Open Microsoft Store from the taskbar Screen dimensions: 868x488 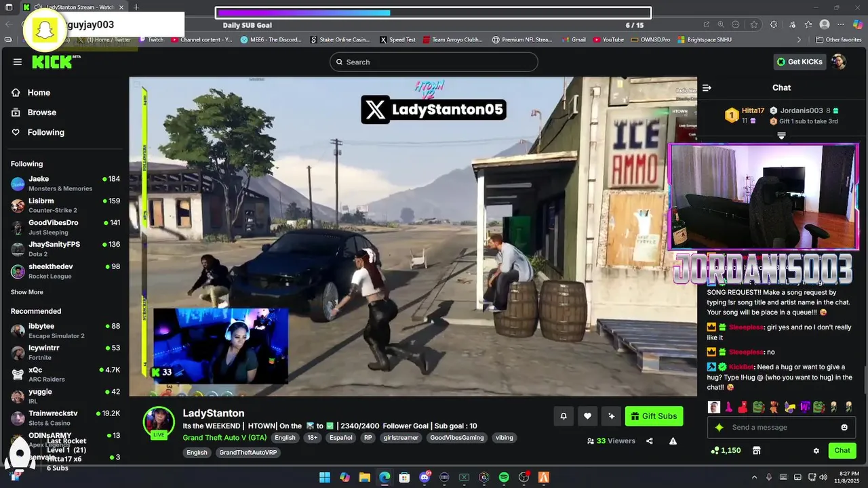click(x=404, y=477)
